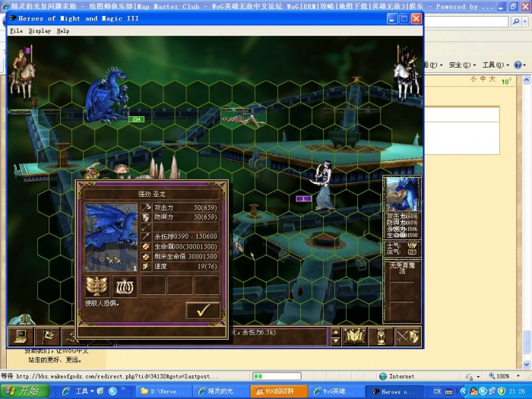Open the spellbook cast spell button

point(354,337)
